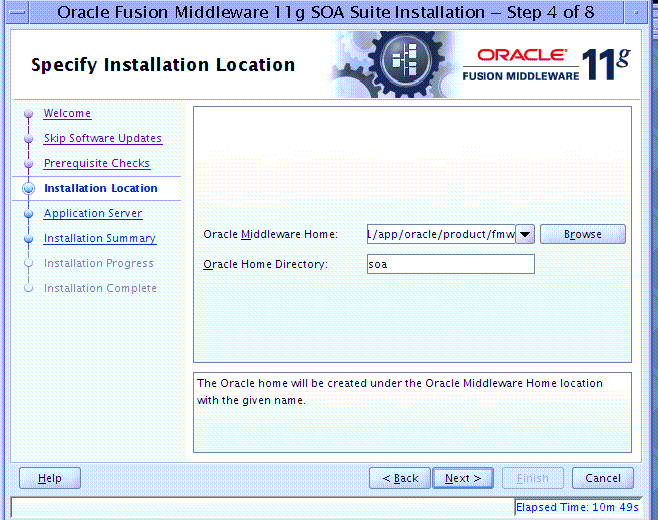Click the Specify Installation Location heading
Screen dimensions: 658x520
(163, 65)
